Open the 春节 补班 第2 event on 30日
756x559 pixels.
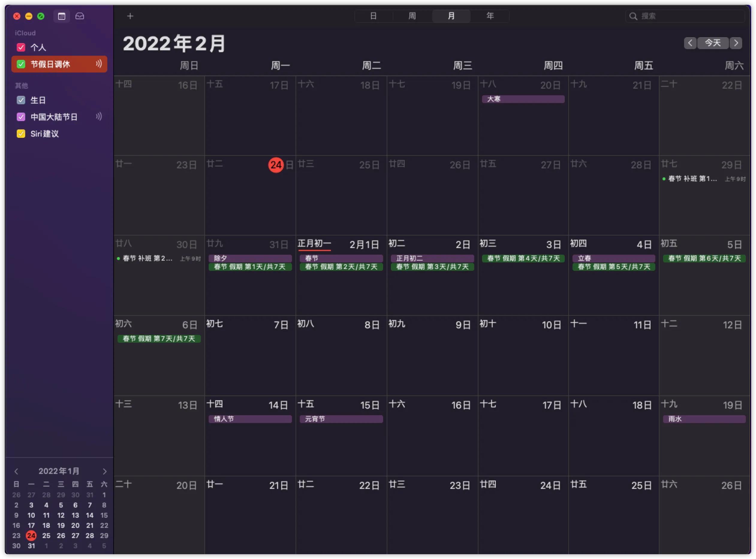tap(159, 259)
